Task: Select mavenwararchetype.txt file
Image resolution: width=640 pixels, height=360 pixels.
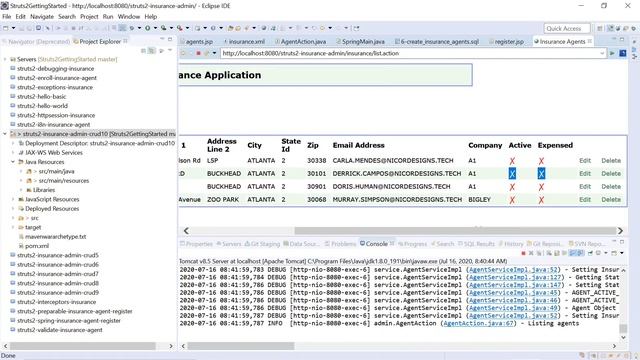Action: pyautogui.click(x=56, y=237)
